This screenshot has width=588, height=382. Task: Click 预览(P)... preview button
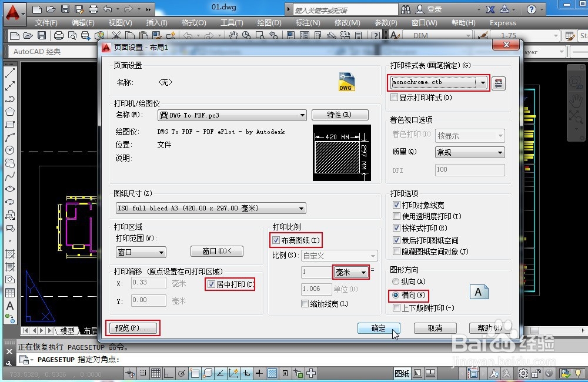click(x=132, y=328)
